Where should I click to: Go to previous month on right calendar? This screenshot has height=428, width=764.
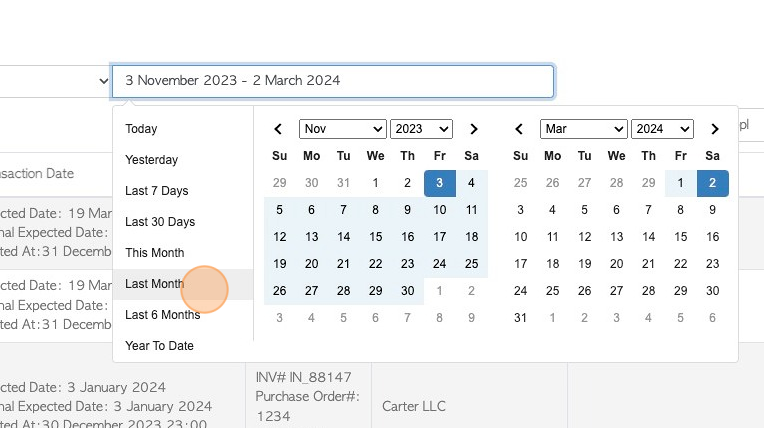pyautogui.click(x=519, y=129)
